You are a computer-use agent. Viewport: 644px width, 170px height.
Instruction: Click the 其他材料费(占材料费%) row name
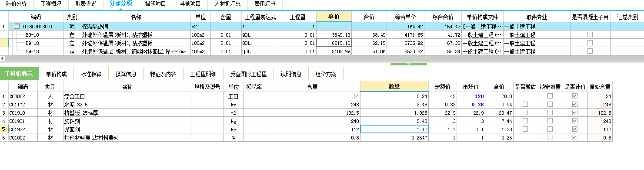pyautogui.click(x=127, y=138)
